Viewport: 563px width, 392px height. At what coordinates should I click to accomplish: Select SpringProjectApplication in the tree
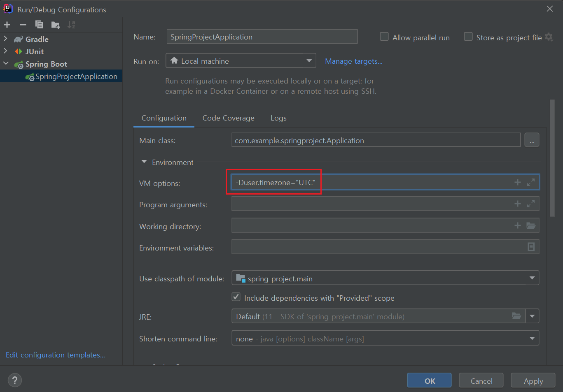[x=61, y=76]
